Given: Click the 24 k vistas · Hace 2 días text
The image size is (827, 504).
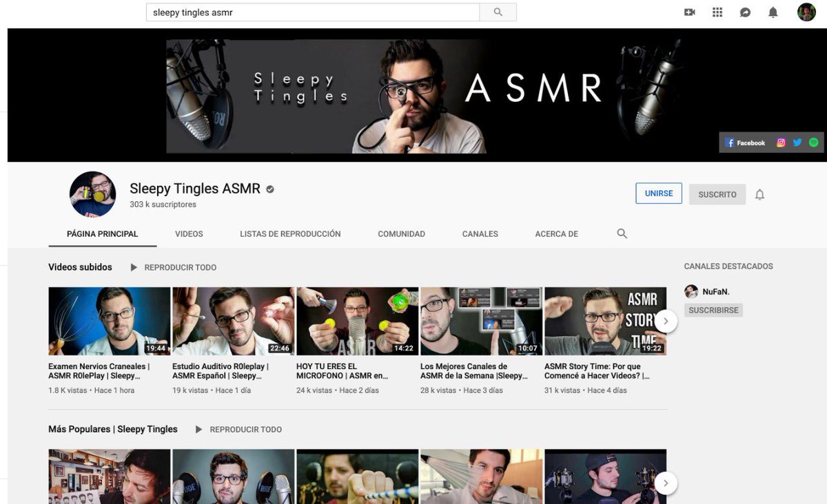Looking at the screenshot, I should [x=338, y=390].
